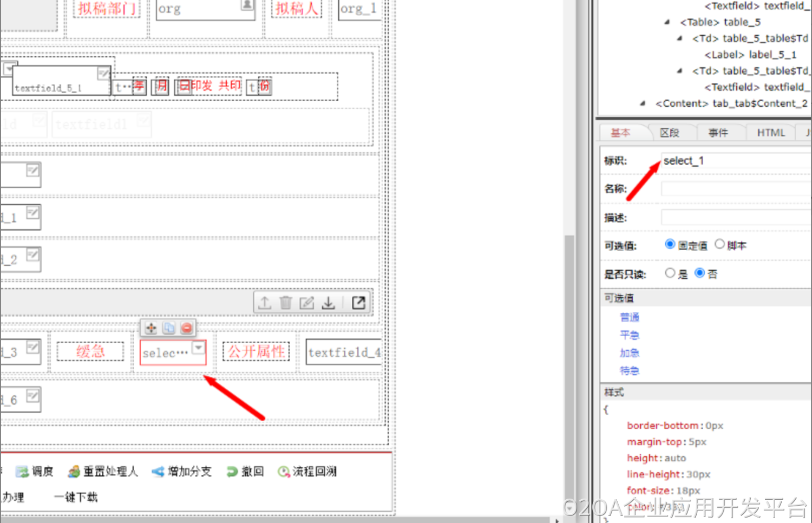The height and width of the screenshot is (523, 812).
Task: Select Label label_5_1 in the tree
Action: click(750, 55)
